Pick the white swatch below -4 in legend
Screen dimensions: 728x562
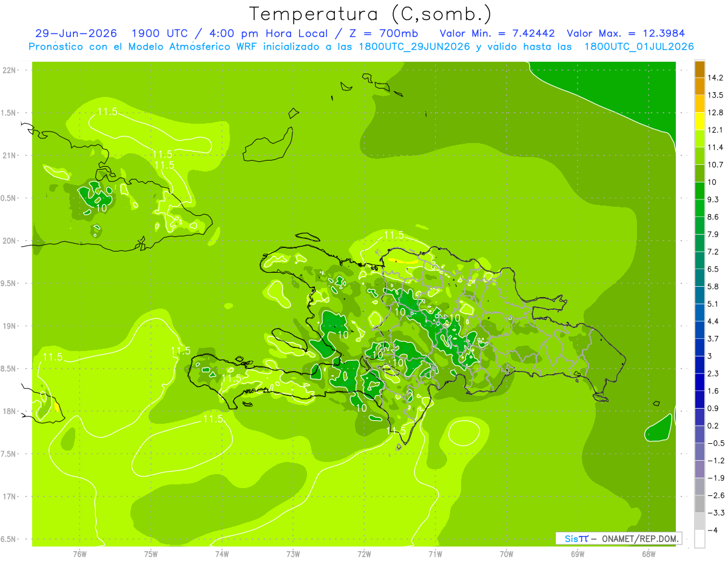pyautogui.click(x=699, y=538)
